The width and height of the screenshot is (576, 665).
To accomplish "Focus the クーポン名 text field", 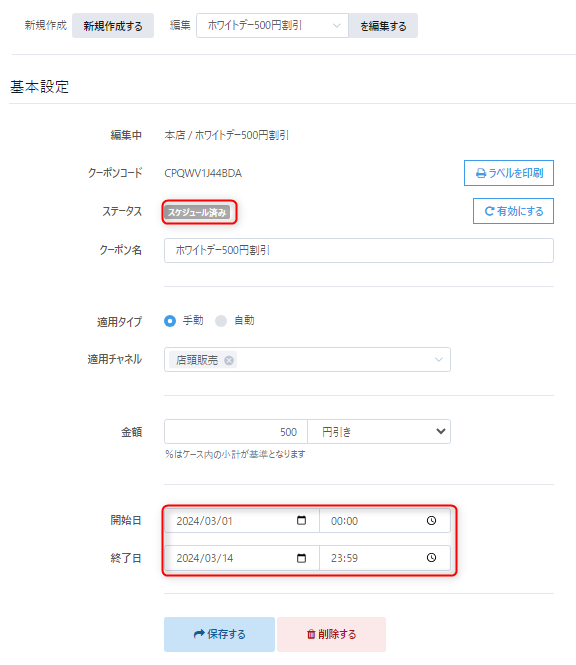I will click(x=359, y=251).
